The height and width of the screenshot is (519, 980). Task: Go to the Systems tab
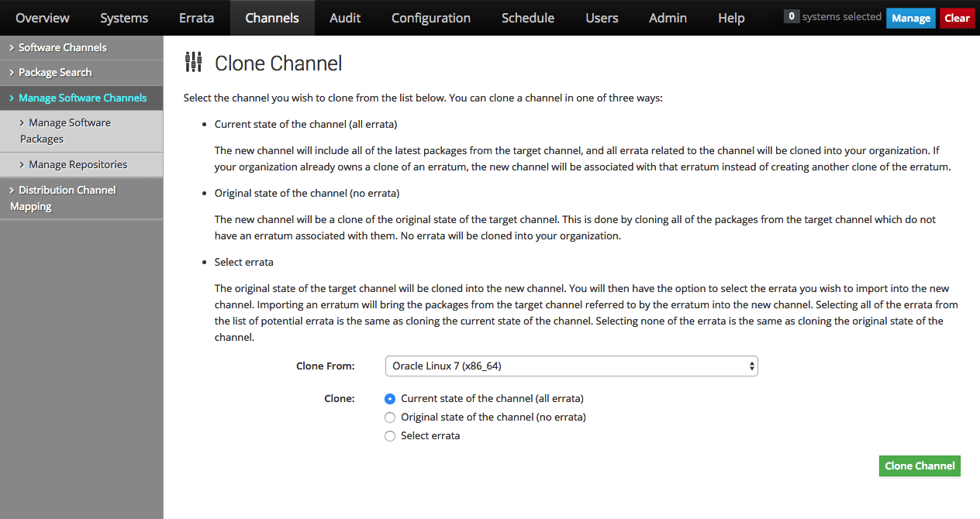point(124,18)
